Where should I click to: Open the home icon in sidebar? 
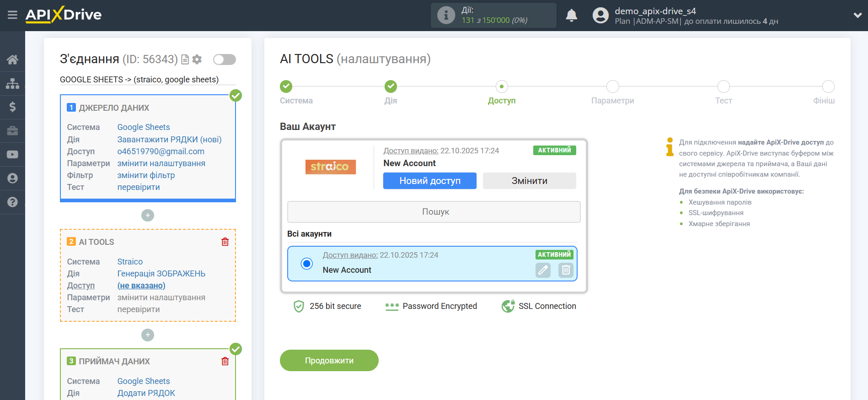click(12, 59)
